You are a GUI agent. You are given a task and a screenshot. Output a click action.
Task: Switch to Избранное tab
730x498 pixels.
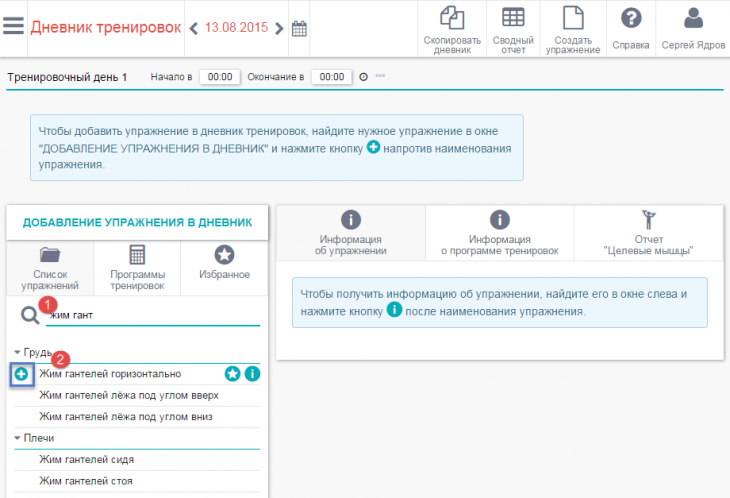[224, 263]
